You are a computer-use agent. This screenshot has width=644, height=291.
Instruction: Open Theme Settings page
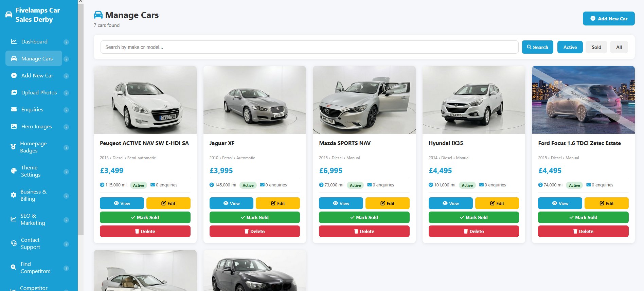34,171
